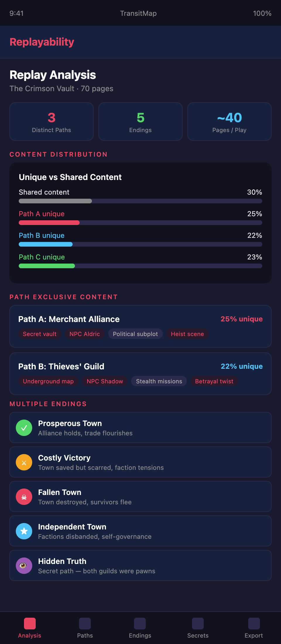Click the Path A unique red bar
Screen dimensions: 281x644
coord(49,223)
